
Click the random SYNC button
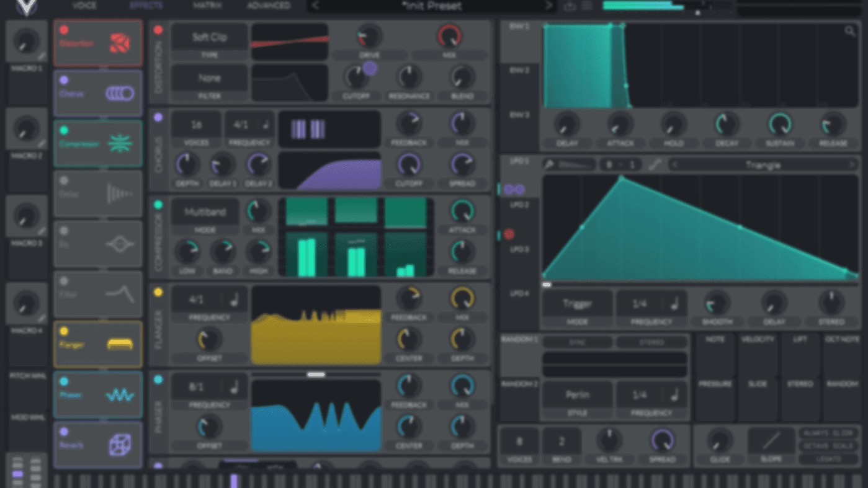click(578, 342)
